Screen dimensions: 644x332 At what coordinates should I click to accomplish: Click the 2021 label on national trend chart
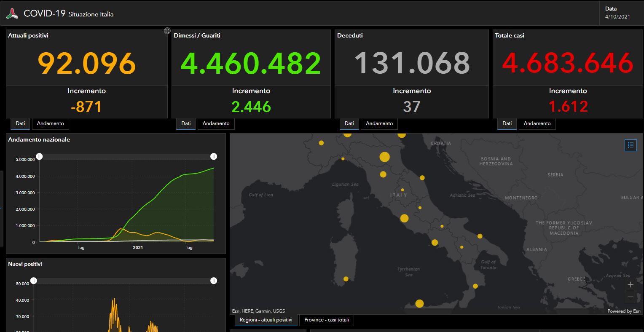(x=138, y=248)
